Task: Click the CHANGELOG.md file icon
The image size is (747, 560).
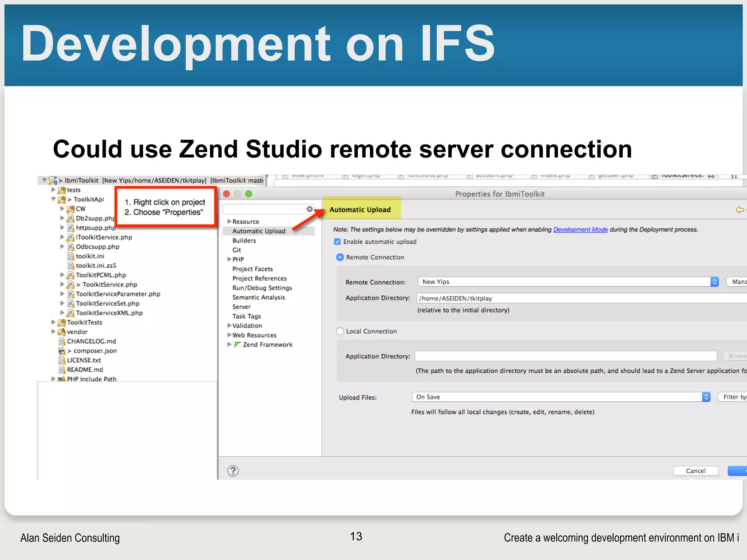Action: point(62,342)
